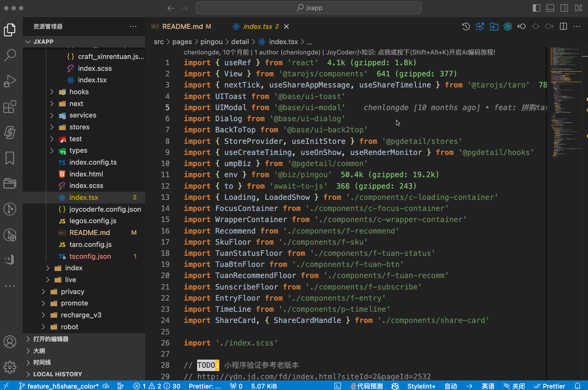The width and height of the screenshot is (588, 390).
Task: Open legos.config.js file
Action: point(84,221)
